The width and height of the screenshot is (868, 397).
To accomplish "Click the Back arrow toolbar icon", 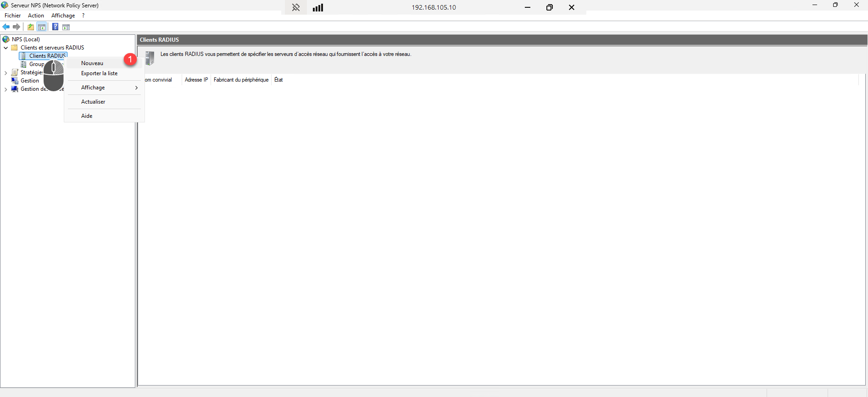I will 6,27.
